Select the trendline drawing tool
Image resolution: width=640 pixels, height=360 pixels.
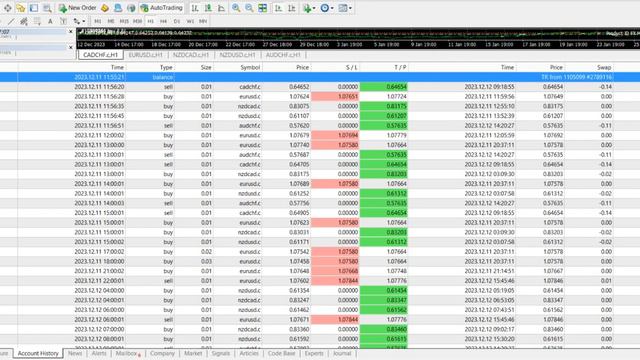[11, 21]
